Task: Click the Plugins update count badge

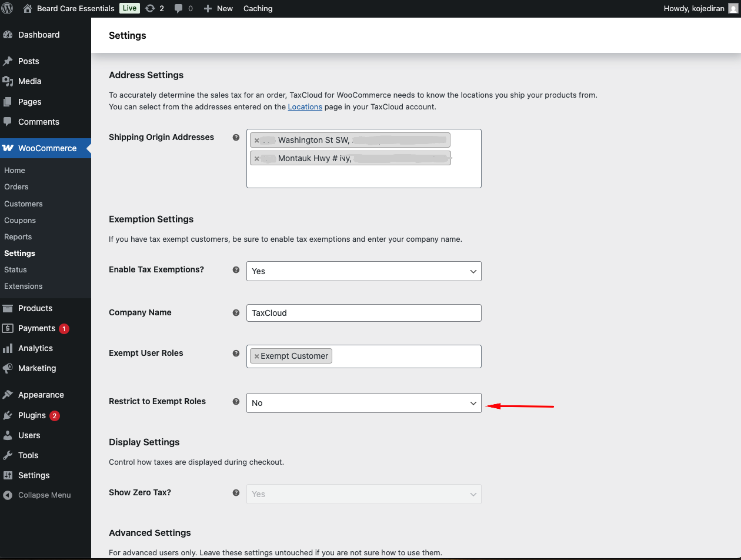Action: 55,416
